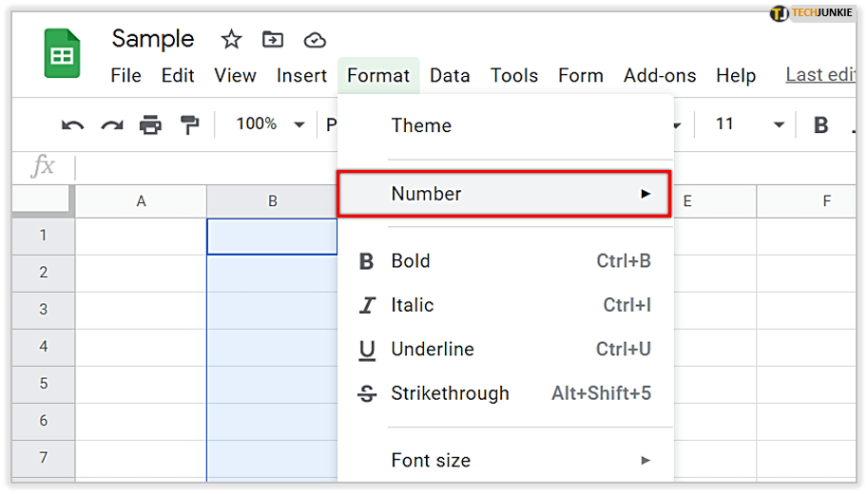Click the Redo arrow icon
This screenshot has height=494, width=868.
tap(112, 124)
